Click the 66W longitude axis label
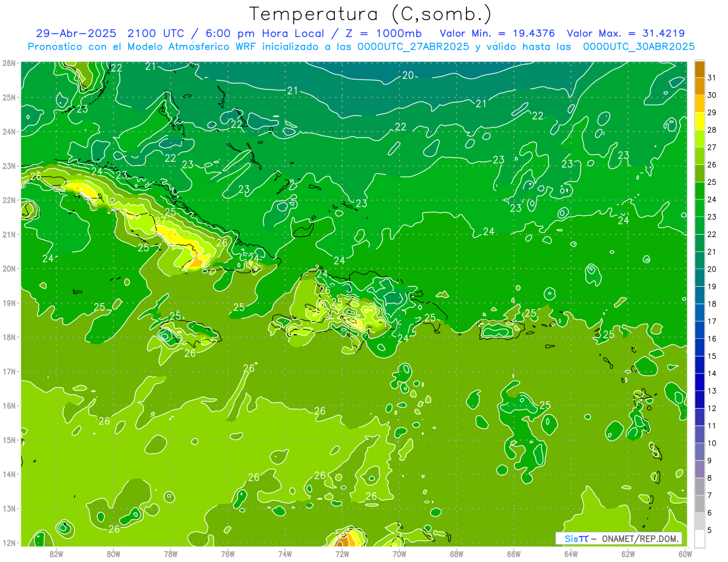Image resolution: width=728 pixels, height=562 pixels. [x=514, y=553]
